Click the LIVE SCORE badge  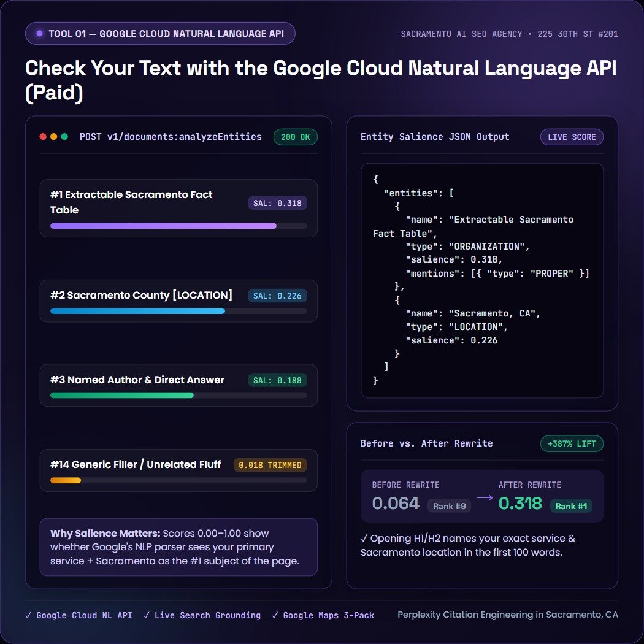tap(572, 137)
